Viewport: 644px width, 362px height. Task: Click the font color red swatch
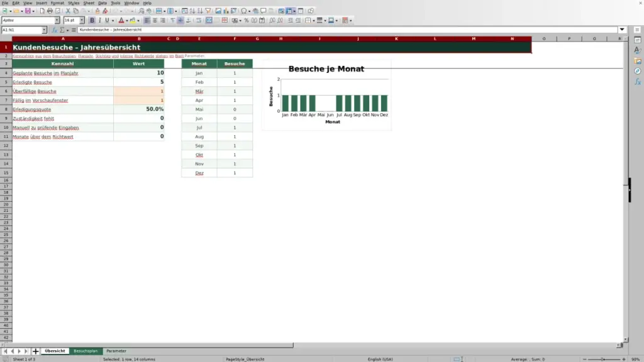pyautogui.click(x=121, y=20)
